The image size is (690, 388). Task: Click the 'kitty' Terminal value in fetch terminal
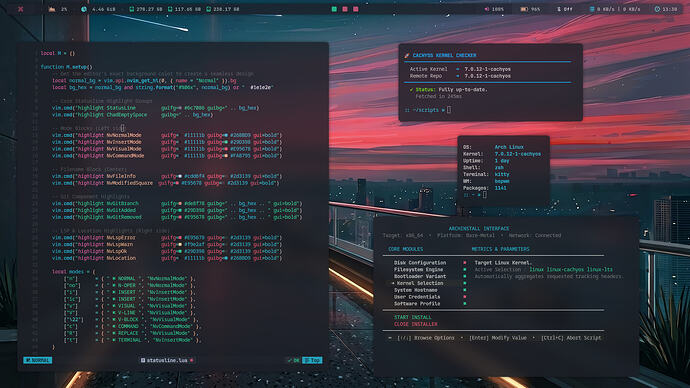(x=502, y=175)
